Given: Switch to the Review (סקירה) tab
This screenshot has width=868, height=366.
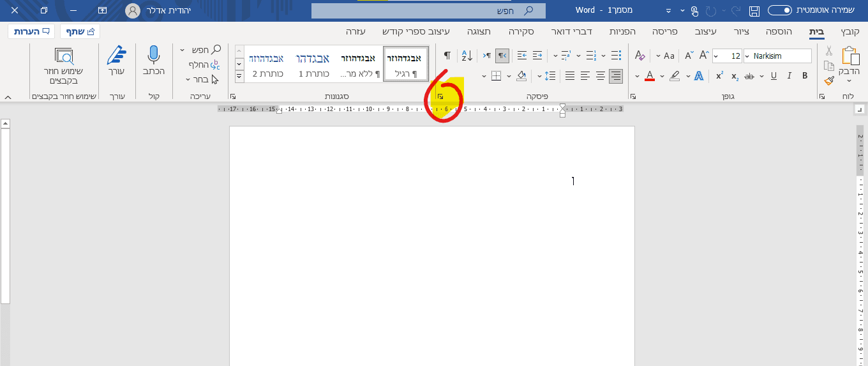Looking at the screenshot, I should [521, 31].
